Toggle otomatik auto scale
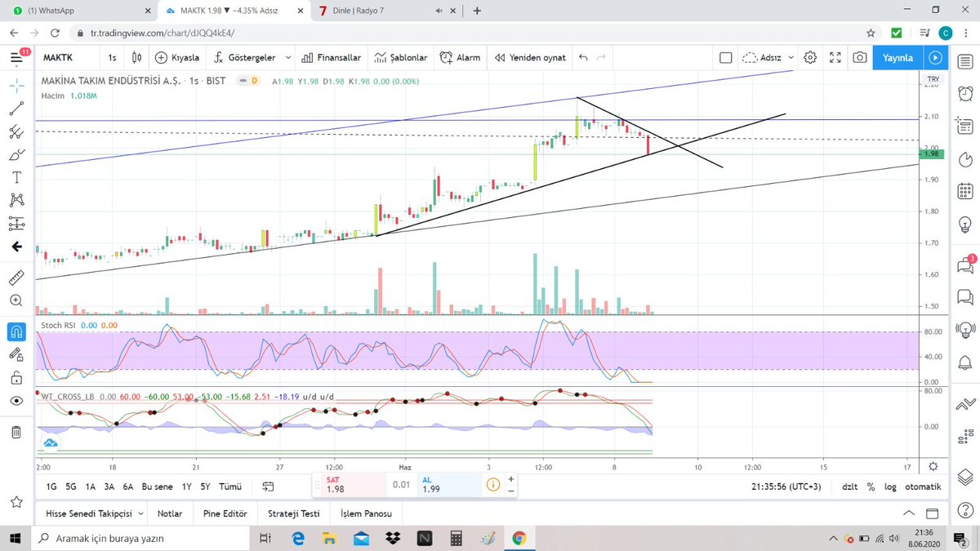 pos(923,487)
